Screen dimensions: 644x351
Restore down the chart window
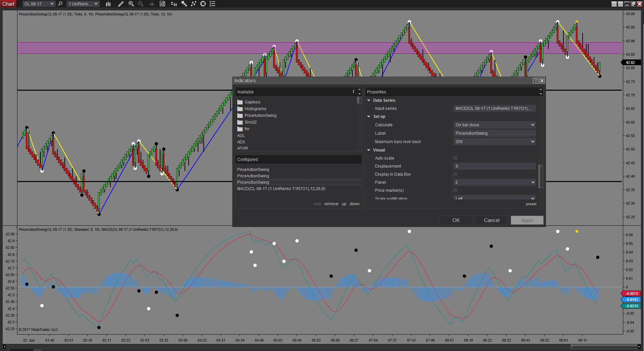(633, 4)
